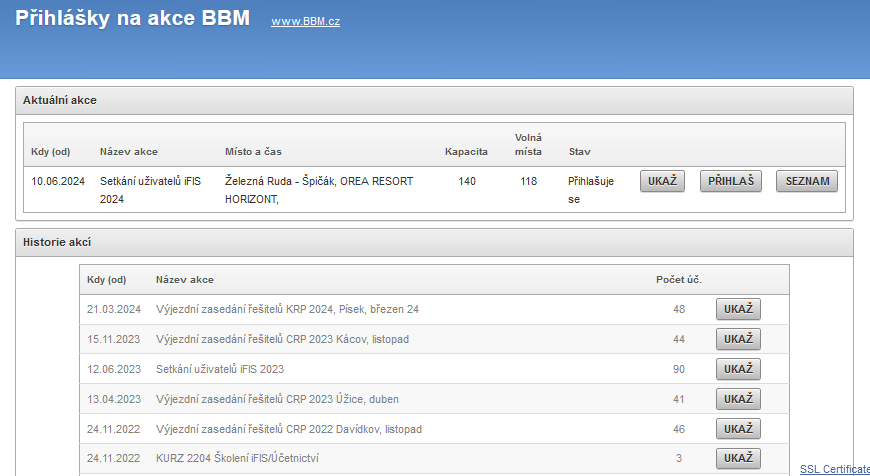Click the Místo a čas column header
Image resolution: width=870 pixels, height=476 pixels.
(253, 151)
